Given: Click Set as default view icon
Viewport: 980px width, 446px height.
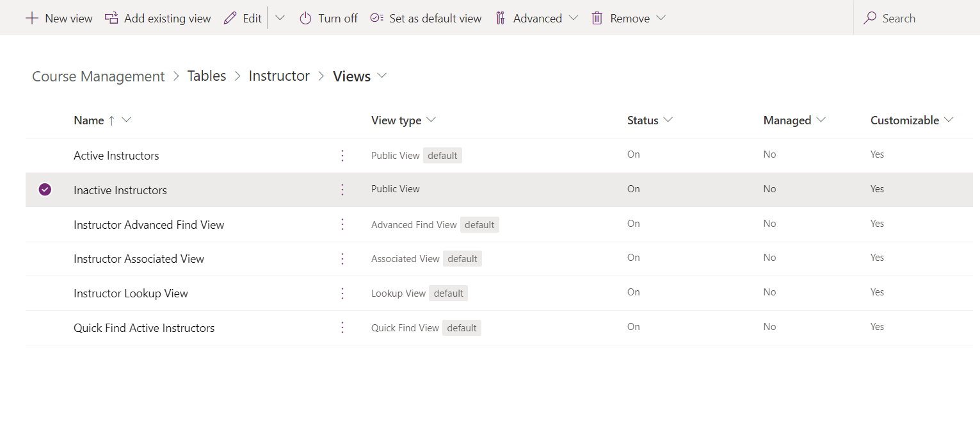Looking at the screenshot, I should point(376,19).
